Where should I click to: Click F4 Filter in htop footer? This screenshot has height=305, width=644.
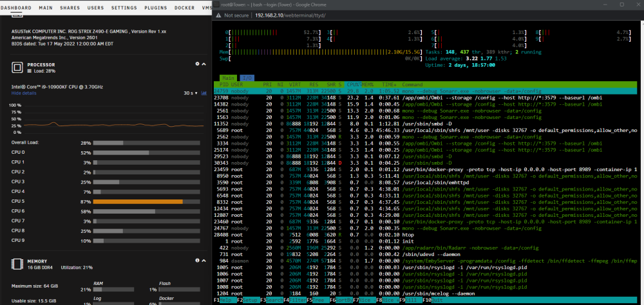[294, 300]
